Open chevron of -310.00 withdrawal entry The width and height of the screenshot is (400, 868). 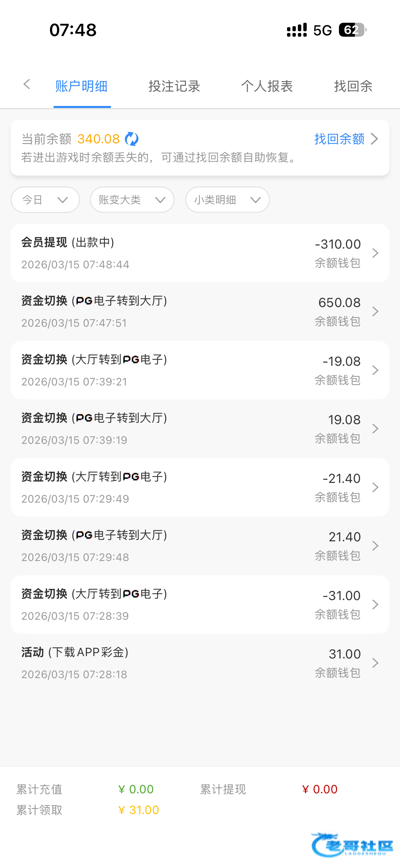pyautogui.click(x=375, y=253)
